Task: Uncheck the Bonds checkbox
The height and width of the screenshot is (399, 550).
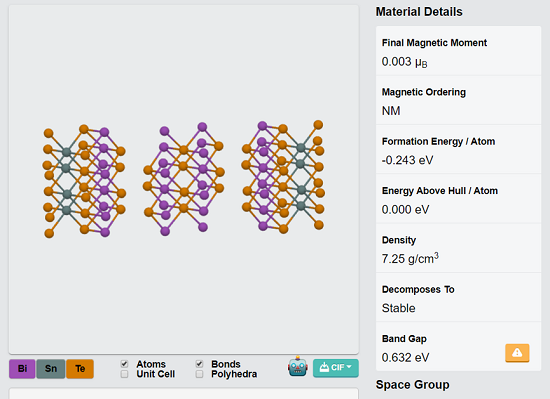Action: click(x=199, y=364)
